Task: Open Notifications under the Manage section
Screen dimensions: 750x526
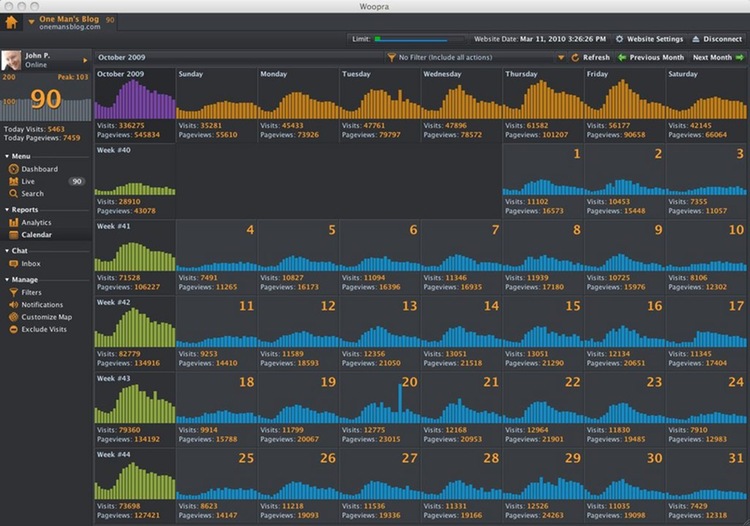Action: [42, 305]
